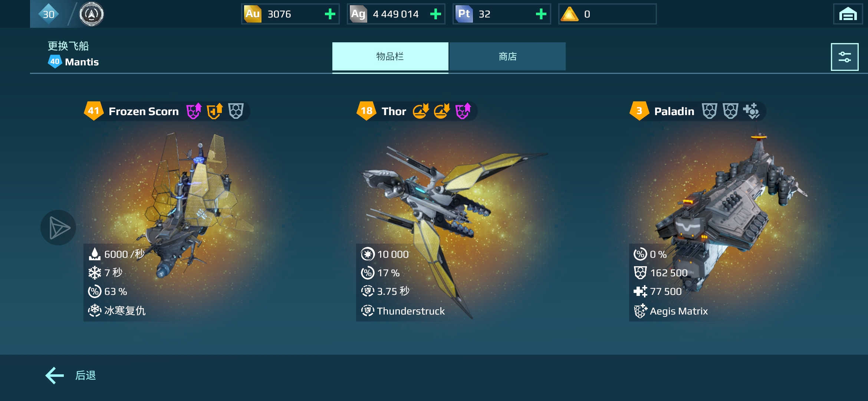
Task: Switch to the 商店 shop tab
Action: 507,56
